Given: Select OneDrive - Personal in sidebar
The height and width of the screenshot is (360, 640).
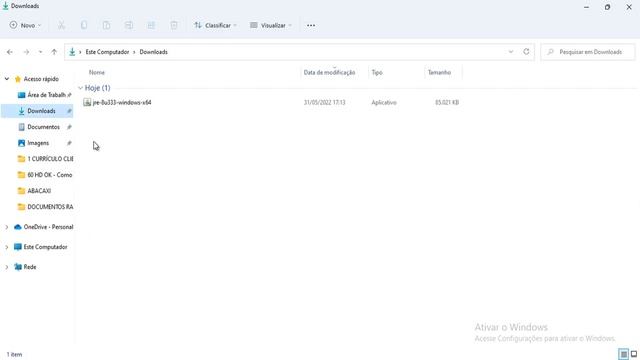Looking at the screenshot, I should tap(48, 227).
